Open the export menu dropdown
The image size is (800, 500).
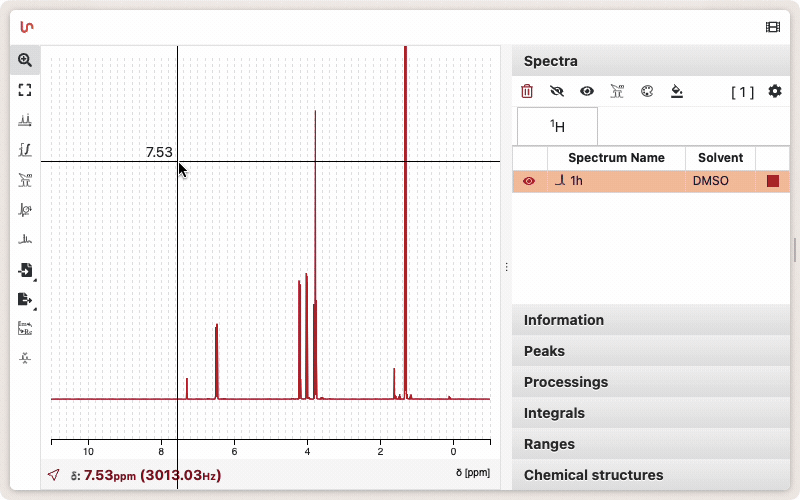(x=25, y=299)
